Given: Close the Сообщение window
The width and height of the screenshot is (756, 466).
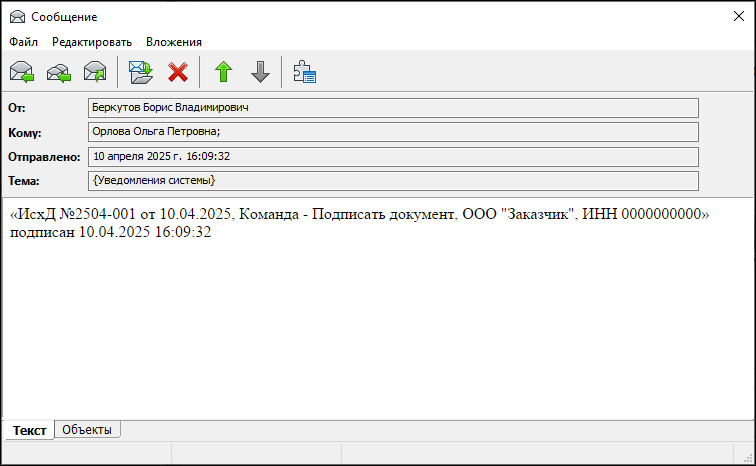Looking at the screenshot, I should click(x=738, y=17).
